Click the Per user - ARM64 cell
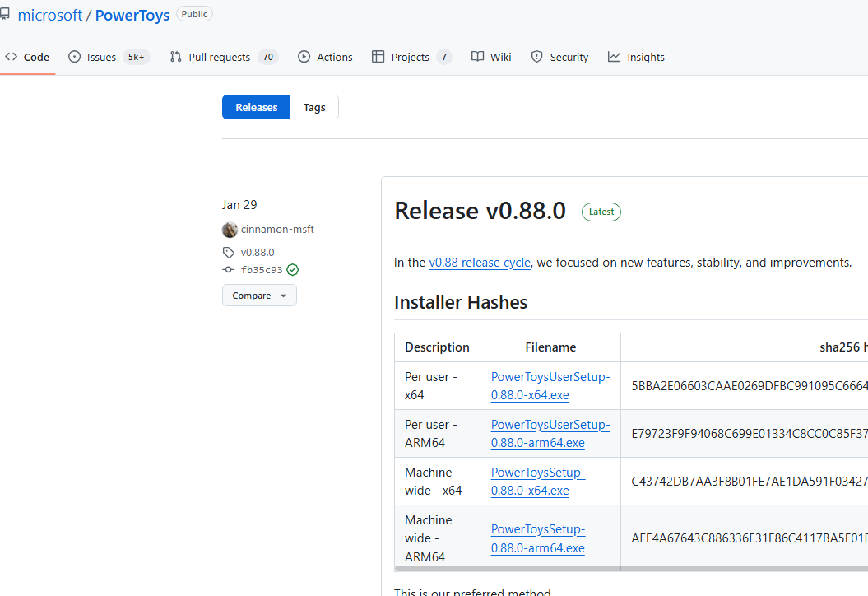The image size is (868, 596). point(438,434)
